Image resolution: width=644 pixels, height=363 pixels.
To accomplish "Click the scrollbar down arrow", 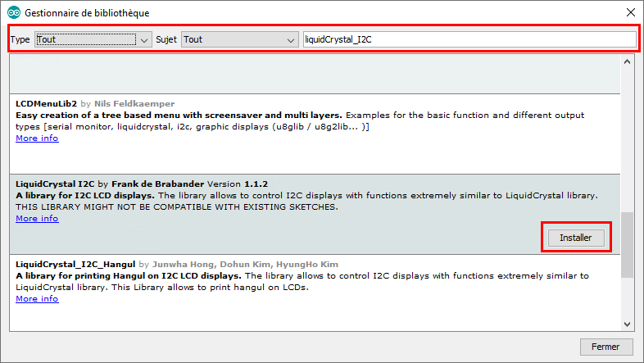I will point(627,324).
